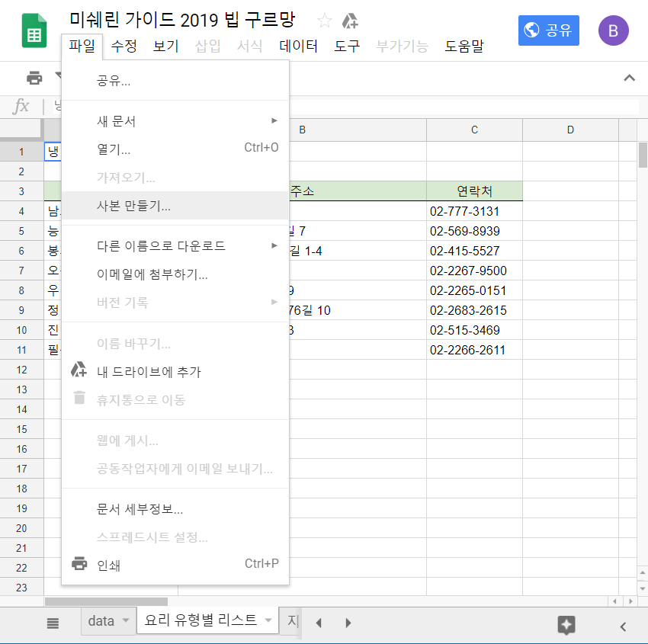
Task: Collapse the toolbar with up chevron
Action: (x=629, y=78)
